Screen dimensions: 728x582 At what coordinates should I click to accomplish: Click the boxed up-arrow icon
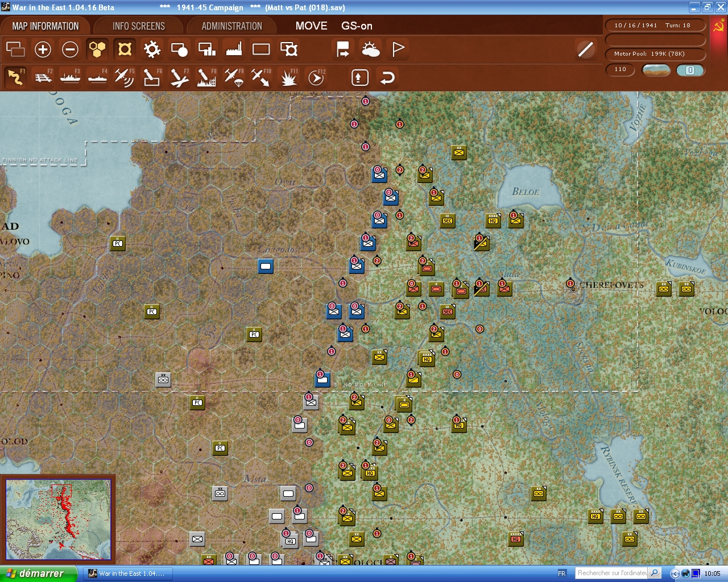pos(360,77)
